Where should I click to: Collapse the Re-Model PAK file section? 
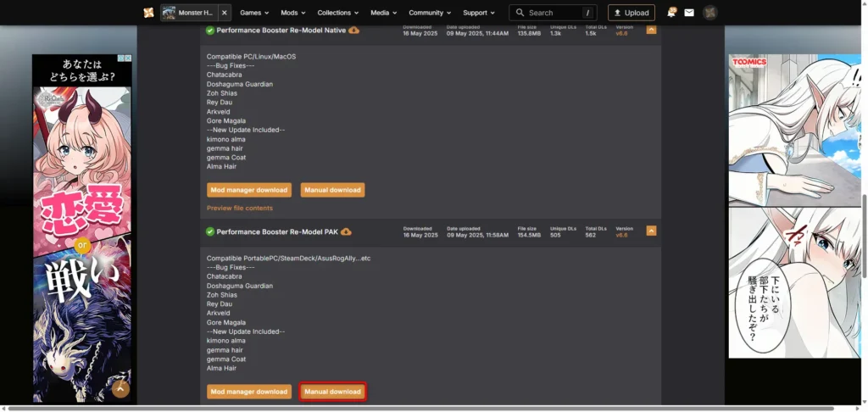tap(652, 231)
